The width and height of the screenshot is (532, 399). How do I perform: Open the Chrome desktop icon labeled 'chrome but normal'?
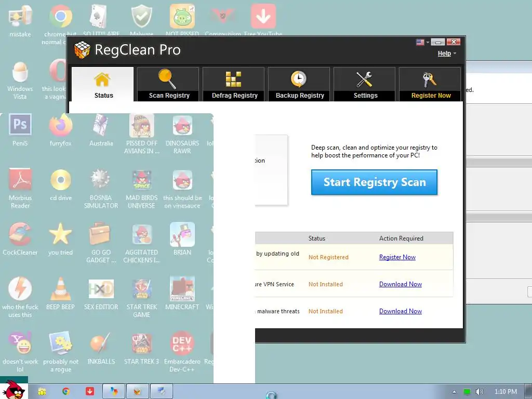pos(60,24)
